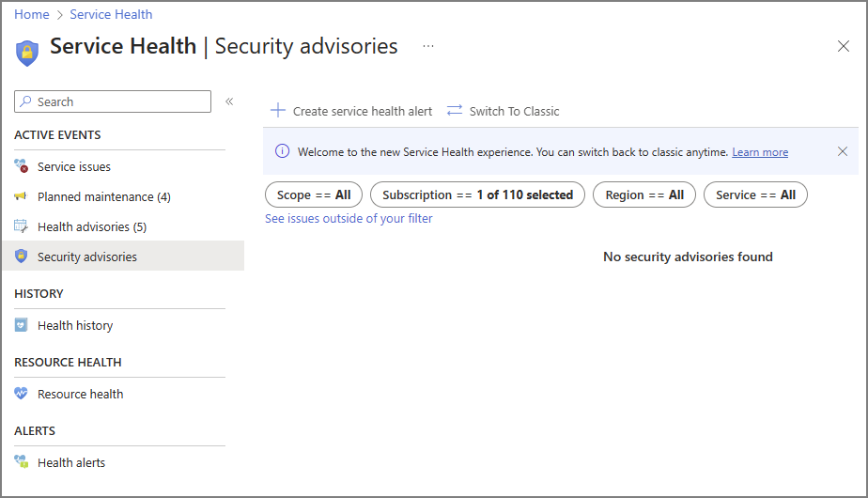
Task: Click the RESOURCE HEALTH section heading
Action: [x=68, y=363]
